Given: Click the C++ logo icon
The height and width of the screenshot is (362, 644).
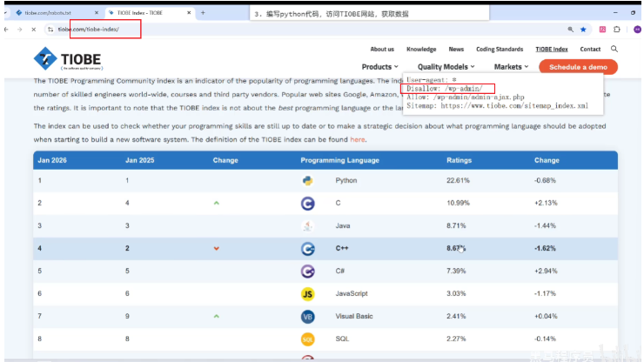Looking at the screenshot, I should pyautogui.click(x=307, y=248).
